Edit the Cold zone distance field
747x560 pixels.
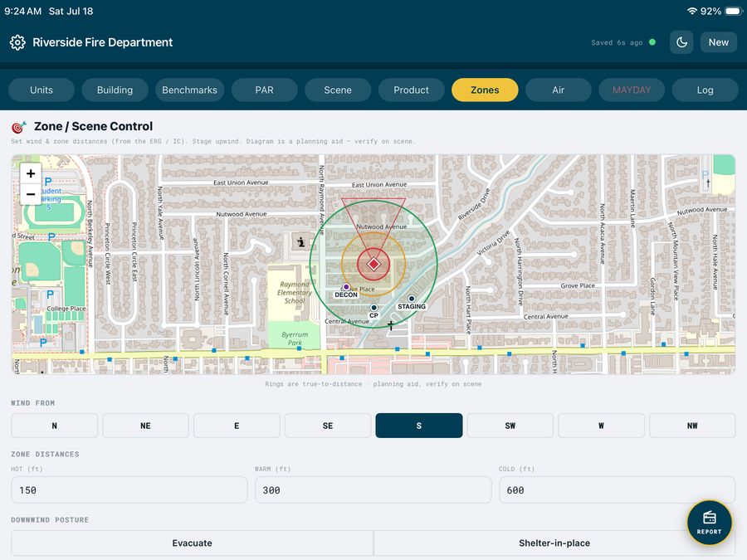pos(617,490)
